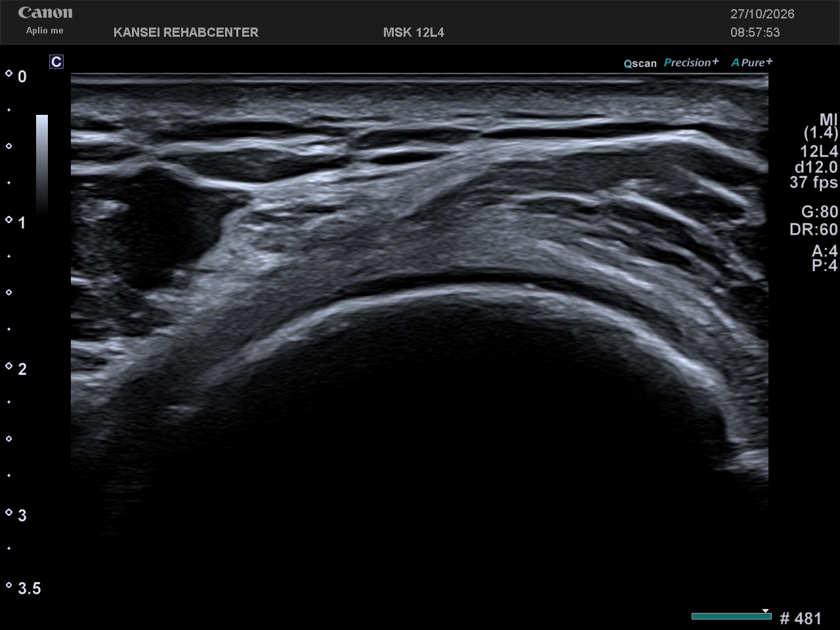Select the 12L4 transducer label at right
840x630 pixels.
click(818, 151)
